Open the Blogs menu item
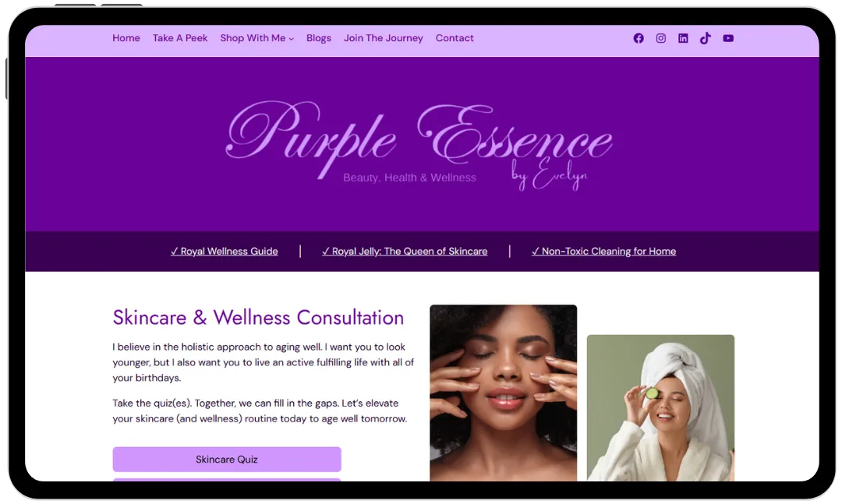 318,38
